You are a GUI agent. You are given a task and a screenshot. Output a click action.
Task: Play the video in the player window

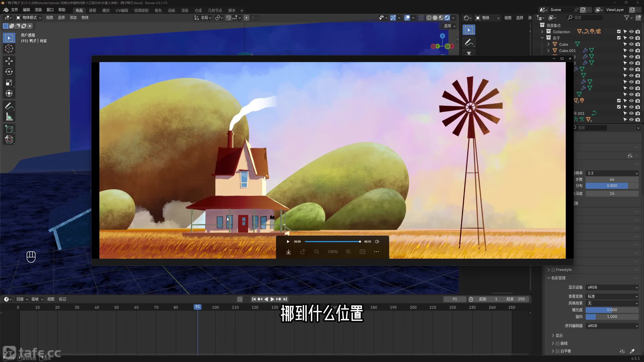288,242
